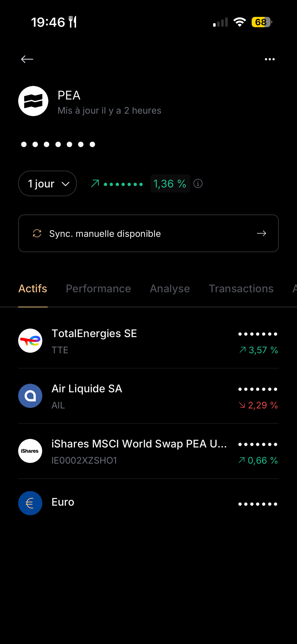Tap the TotalEnergies logo icon
Image resolution: width=297 pixels, height=644 pixels.
(30, 341)
